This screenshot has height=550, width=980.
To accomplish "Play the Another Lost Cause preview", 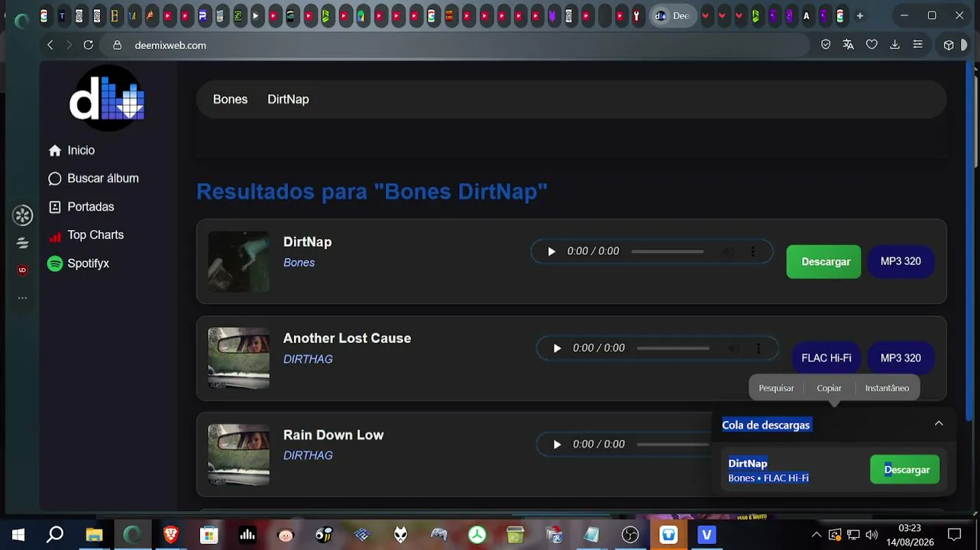I will coord(557,348).
